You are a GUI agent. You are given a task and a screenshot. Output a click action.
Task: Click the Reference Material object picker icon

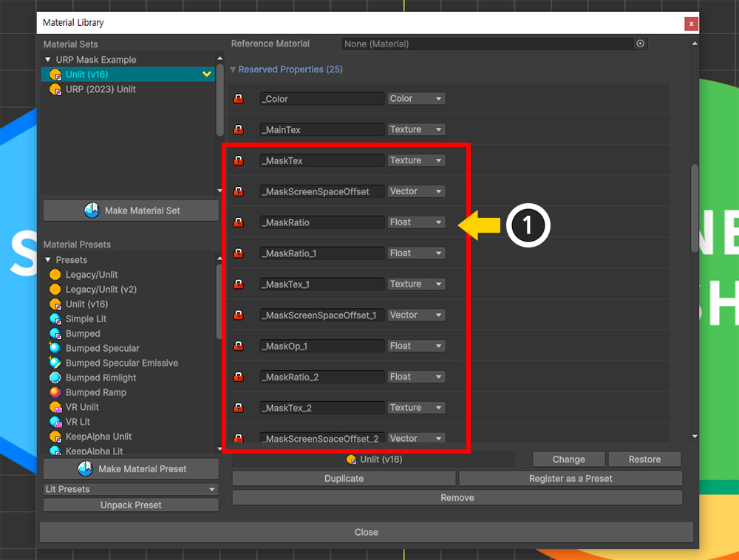[640, 44]
